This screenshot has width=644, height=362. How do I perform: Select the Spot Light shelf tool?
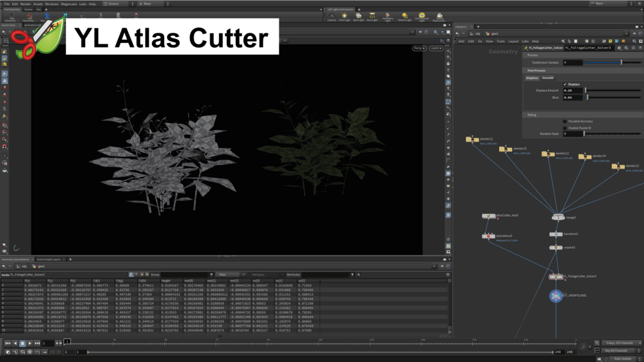359,17
